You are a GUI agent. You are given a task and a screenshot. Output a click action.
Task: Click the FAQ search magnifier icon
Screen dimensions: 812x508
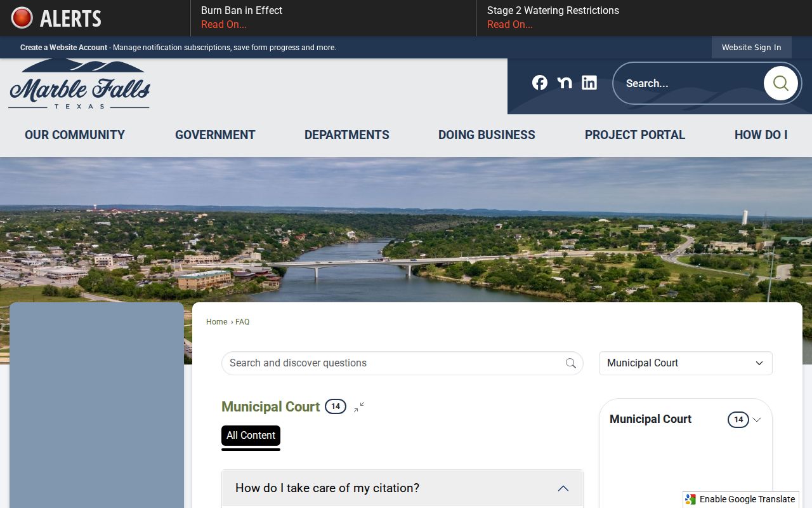[x=571, y=363]
